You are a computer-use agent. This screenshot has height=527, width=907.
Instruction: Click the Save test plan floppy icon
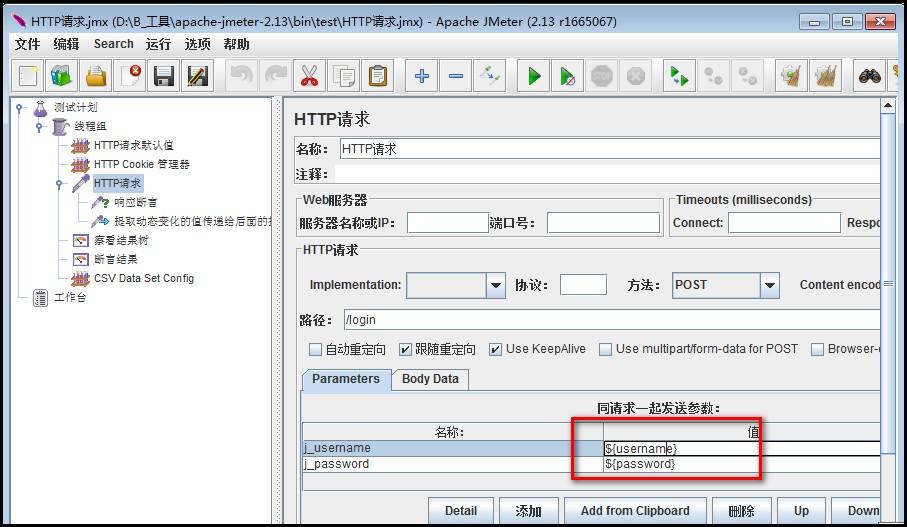(x=164, y=76)
